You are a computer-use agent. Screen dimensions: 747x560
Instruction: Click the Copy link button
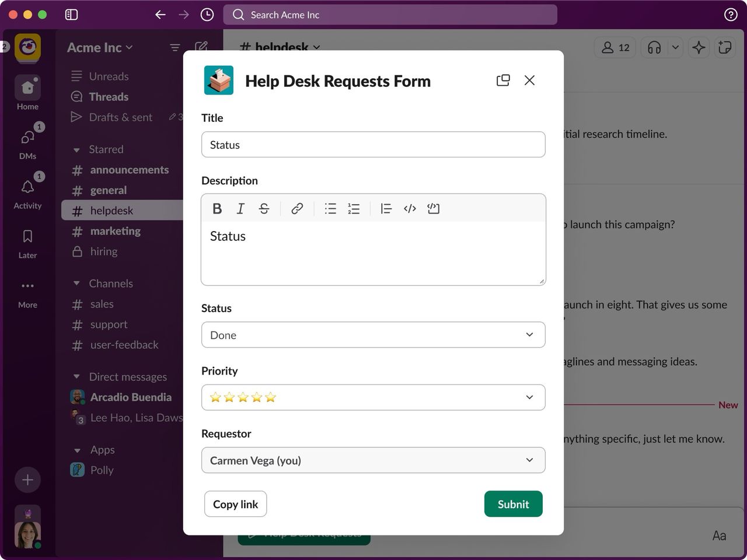click(235, 504)
